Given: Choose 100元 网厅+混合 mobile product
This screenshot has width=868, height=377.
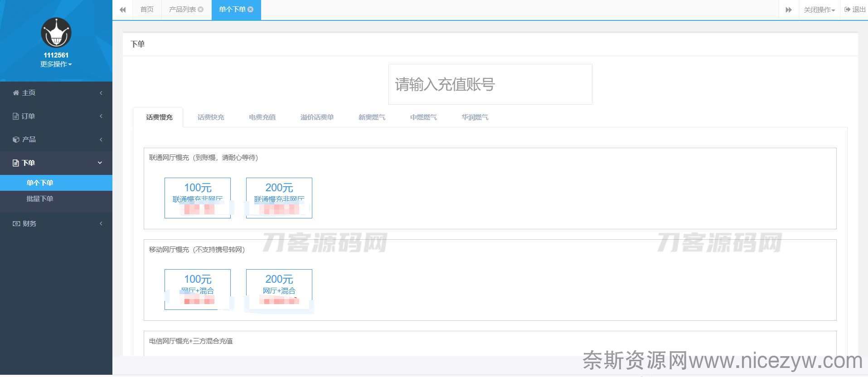Looking at the screenshot, I should pyautogui.click(x=198, y=290).
